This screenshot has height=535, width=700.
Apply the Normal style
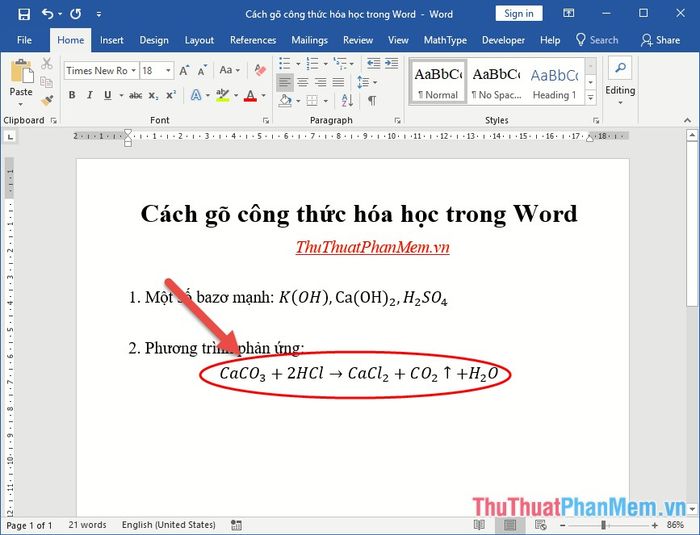coord(438,82)
